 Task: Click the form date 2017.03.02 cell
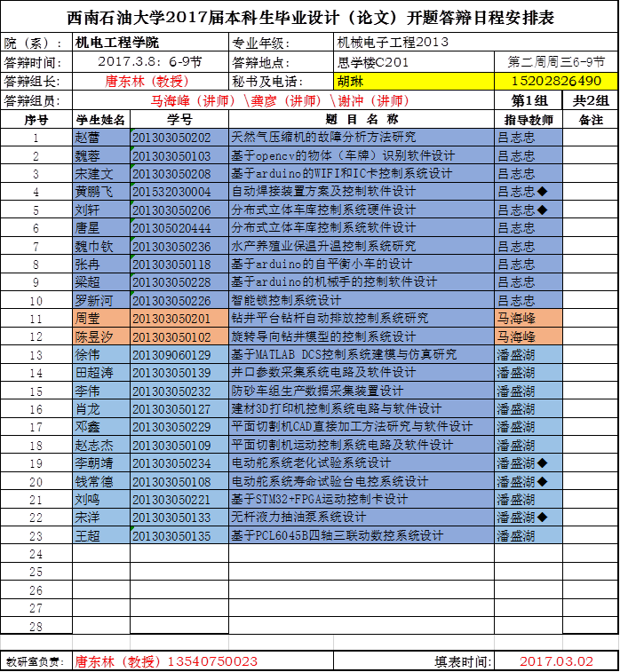(x=557, y=661)
